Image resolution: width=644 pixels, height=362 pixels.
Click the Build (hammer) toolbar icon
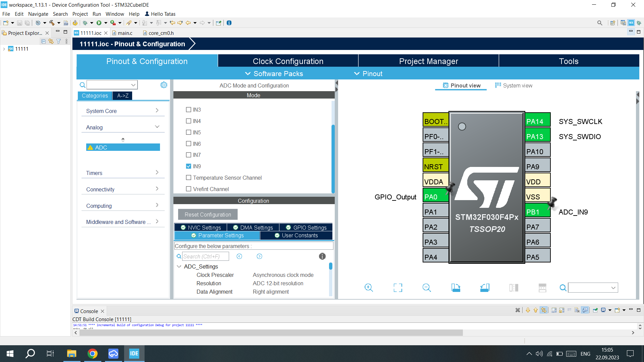coord(53,22)
